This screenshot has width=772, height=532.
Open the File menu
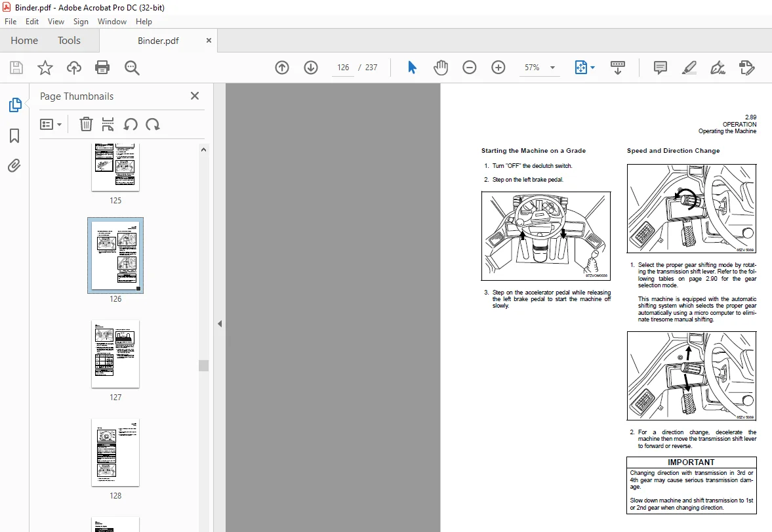pos(10,22)
